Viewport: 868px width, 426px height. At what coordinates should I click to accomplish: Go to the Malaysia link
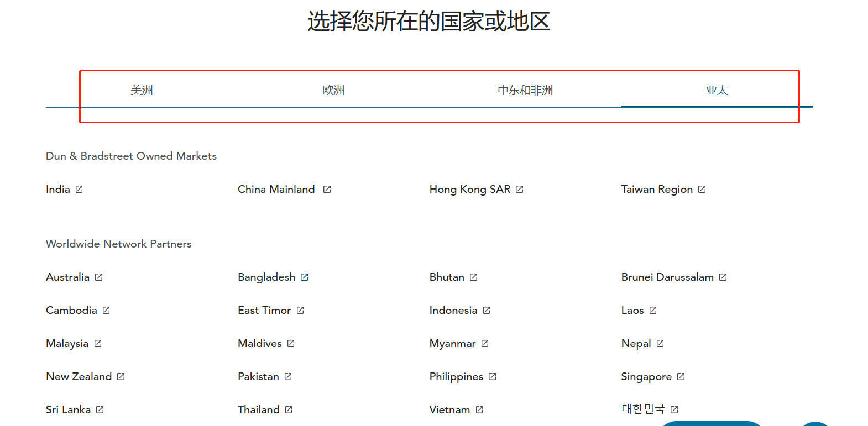[67, 343]
